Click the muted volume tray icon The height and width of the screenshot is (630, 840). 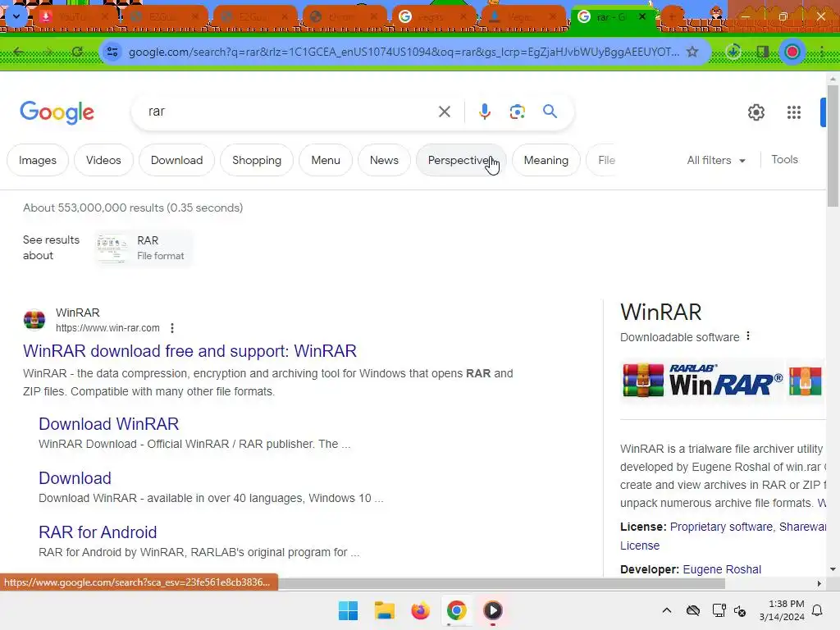740,610
